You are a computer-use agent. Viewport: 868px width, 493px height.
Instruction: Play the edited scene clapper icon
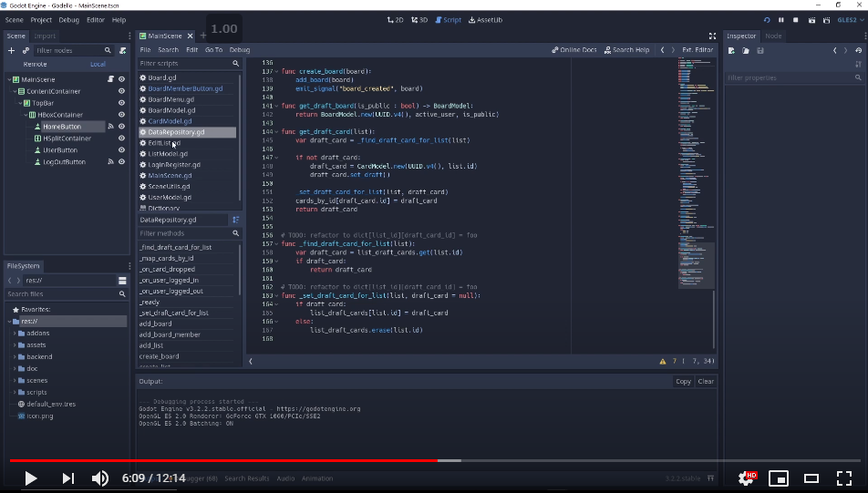pyautogui.click(x=811, y=20)
